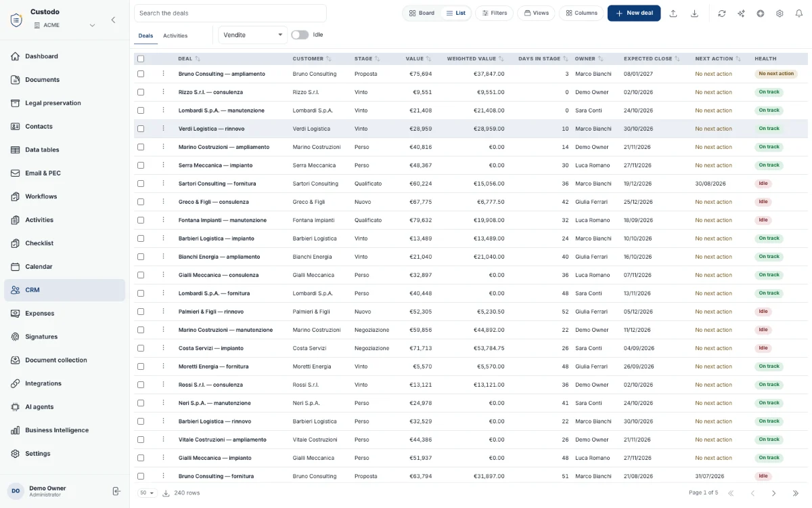The image size is (812, 508).
Task: Tick the select-all header checkbox
Action: 141,59
